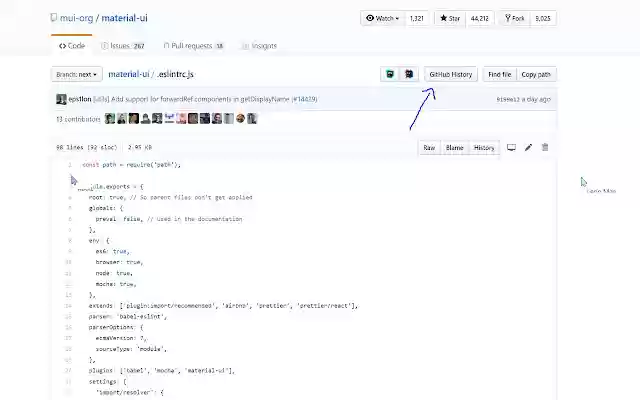Image resolution: width=640 pixels, height=400 pixels.
Task: View the 1,321 watchers count
Action: tap(417, 18)
